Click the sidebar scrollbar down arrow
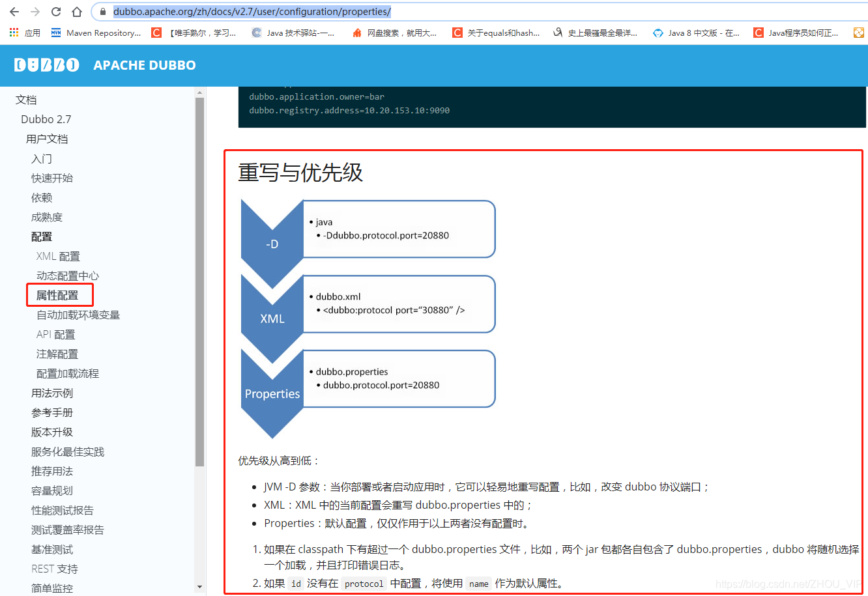The image size is (868, 596). pos(199,587)
